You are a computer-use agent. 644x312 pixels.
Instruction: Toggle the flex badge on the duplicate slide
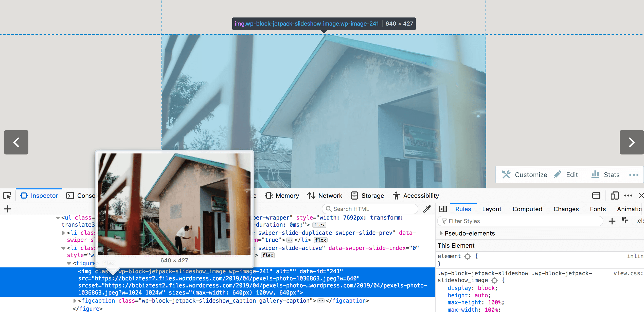(x=320, y=240)
